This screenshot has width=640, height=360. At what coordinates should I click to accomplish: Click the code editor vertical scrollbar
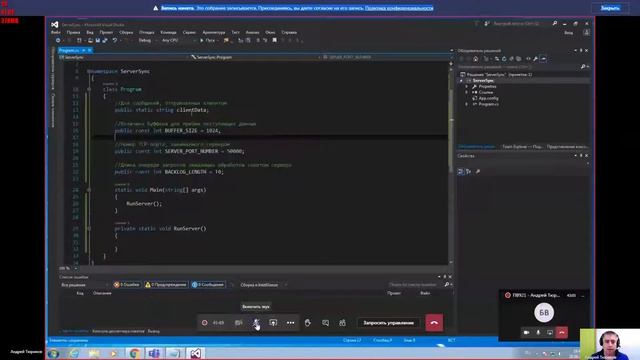451,163
